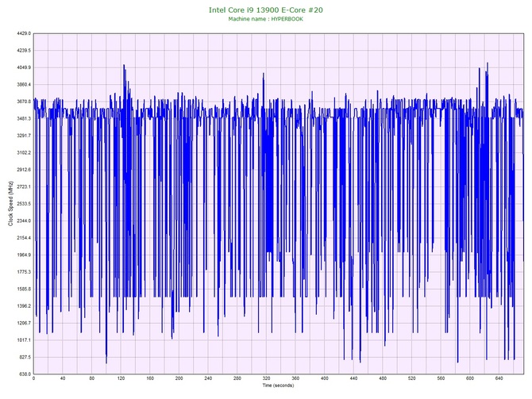Click the x-axis tick label 80
The height and width of the screenshot is (399, 532).
pos(92,378)
